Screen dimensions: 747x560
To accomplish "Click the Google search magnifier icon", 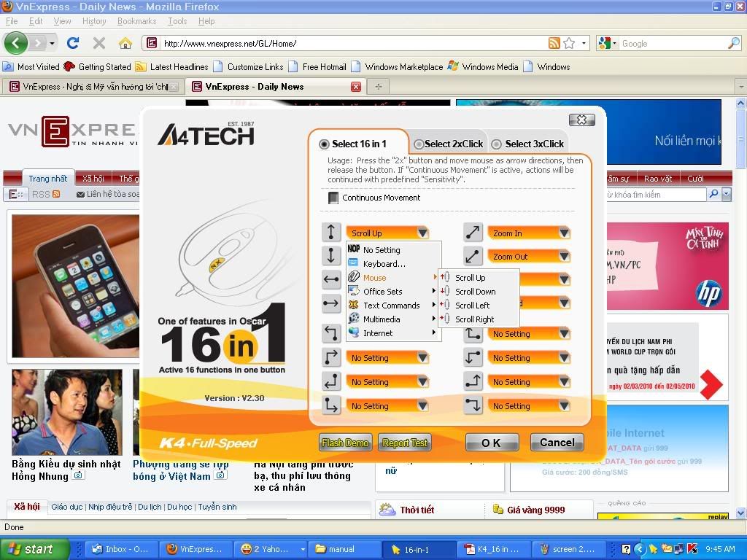I will pos(734,43).
